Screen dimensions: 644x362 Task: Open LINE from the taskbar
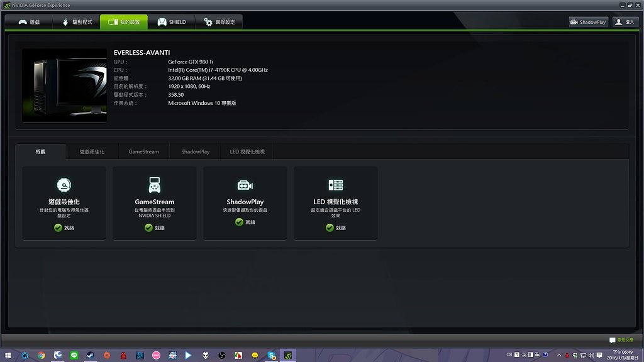coord(74,356)
